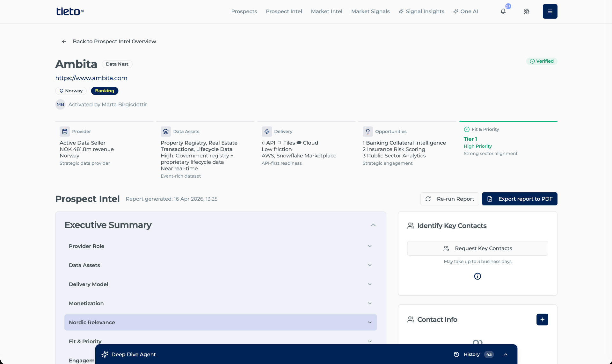Click the Data Nest badge

coord(117,64)
